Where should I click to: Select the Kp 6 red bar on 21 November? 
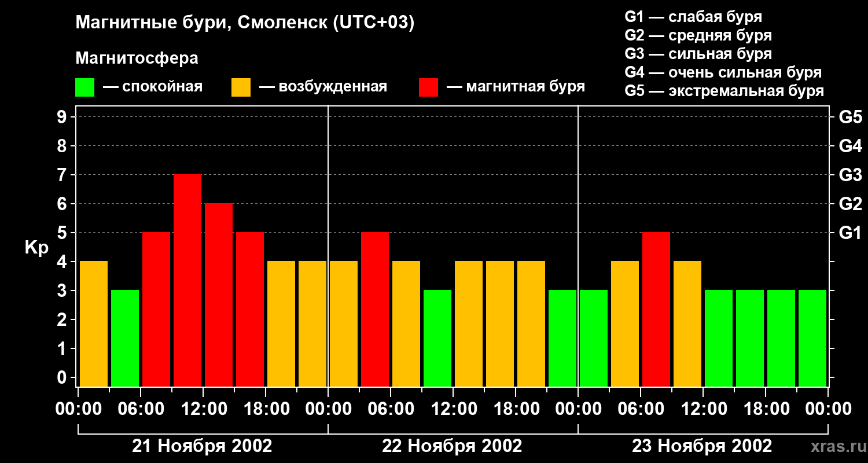[x=219, y=295]
